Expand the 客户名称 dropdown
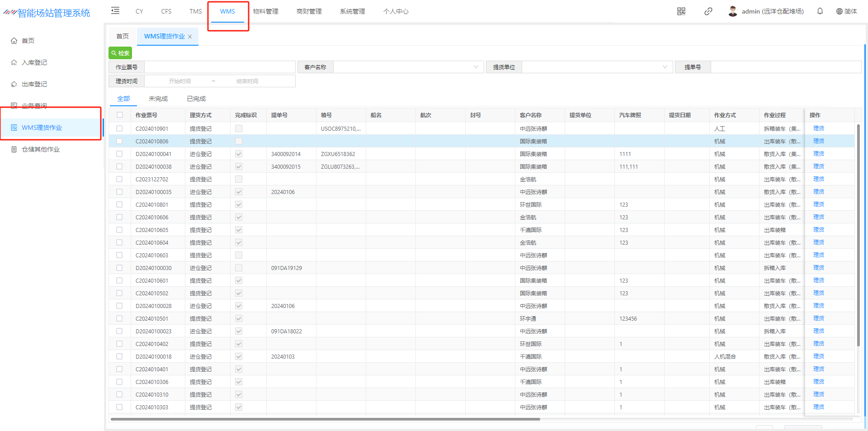This screenshot has height=431, width=868. pos(476,67)
